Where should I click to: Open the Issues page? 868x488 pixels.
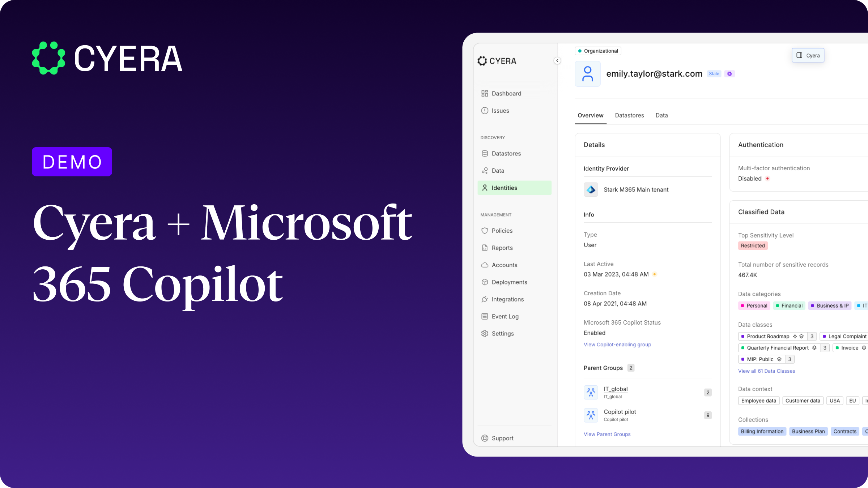point(514,111)
